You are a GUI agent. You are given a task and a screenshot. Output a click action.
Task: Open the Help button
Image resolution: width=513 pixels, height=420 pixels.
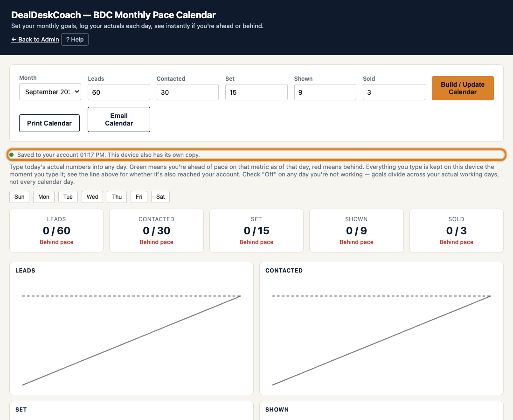tap(75, 39)
